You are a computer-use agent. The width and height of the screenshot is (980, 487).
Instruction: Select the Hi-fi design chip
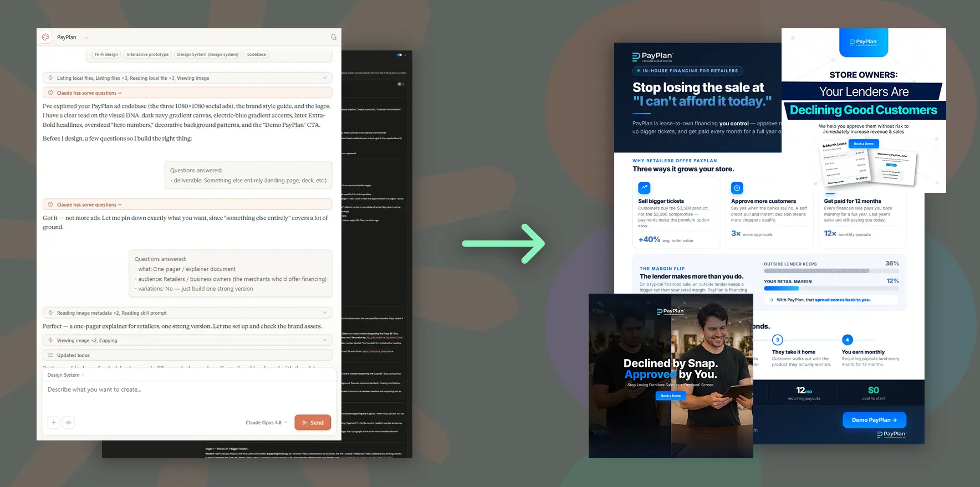(106, 54)
